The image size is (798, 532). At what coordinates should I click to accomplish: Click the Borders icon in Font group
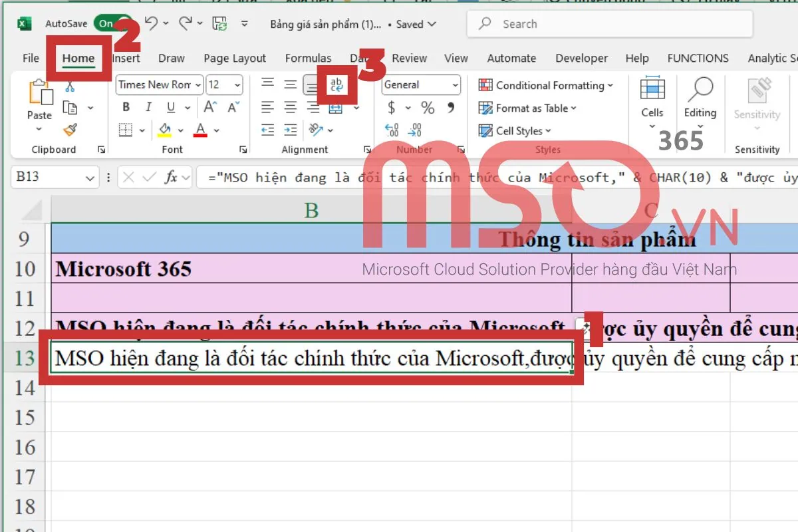coord(126,129)
